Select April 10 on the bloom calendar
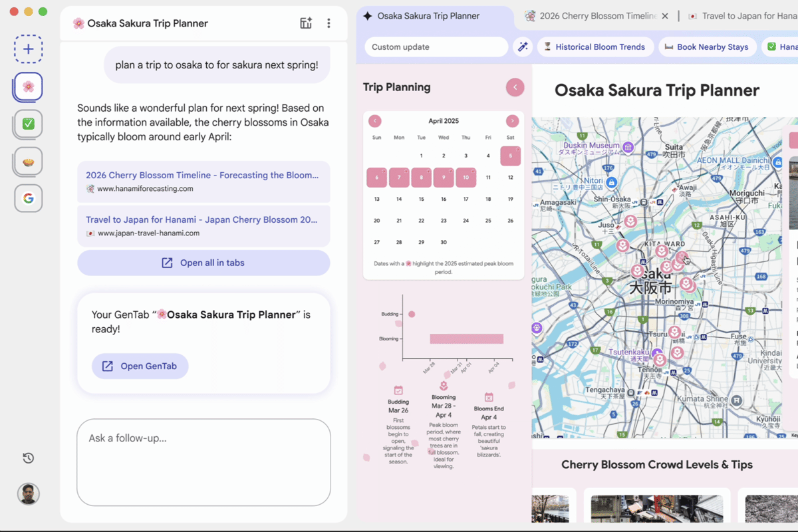Screen dimensions: 798x532 (x=465, y=178)
